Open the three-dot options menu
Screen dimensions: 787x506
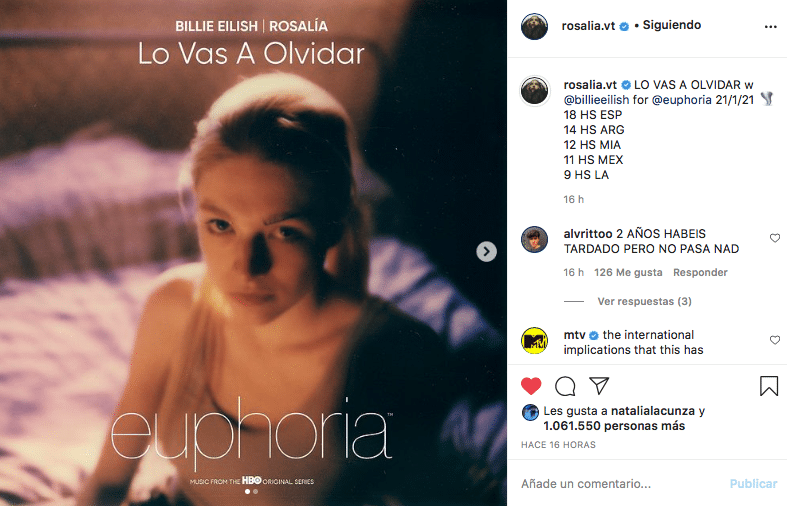[x=770, y=27]
